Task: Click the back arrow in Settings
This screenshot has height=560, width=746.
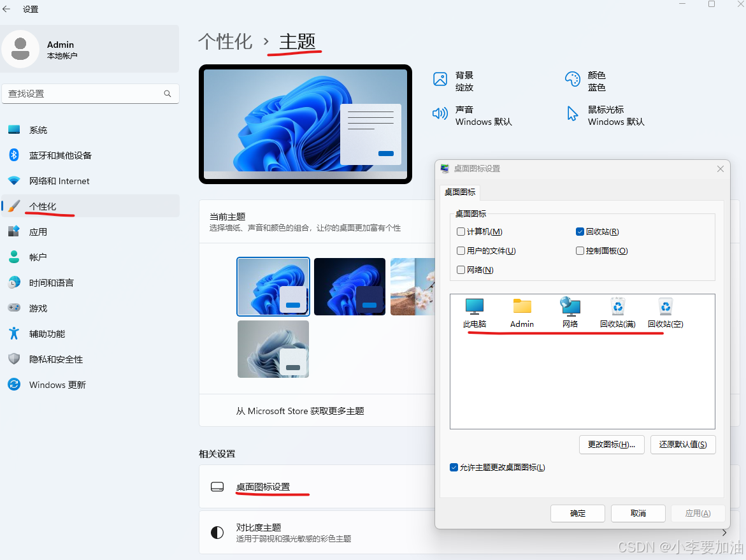Action: pyautogui.click(x=6, y=9)
